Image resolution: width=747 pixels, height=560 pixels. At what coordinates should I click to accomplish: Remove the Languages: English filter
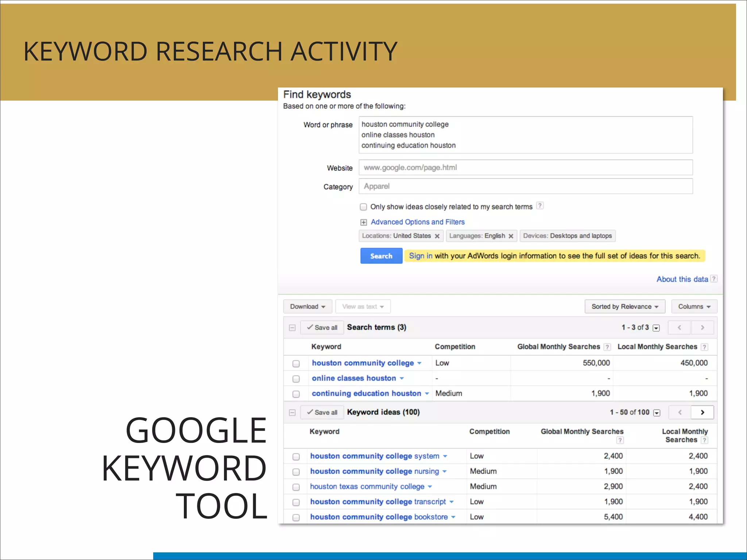(x=511, y=236)
